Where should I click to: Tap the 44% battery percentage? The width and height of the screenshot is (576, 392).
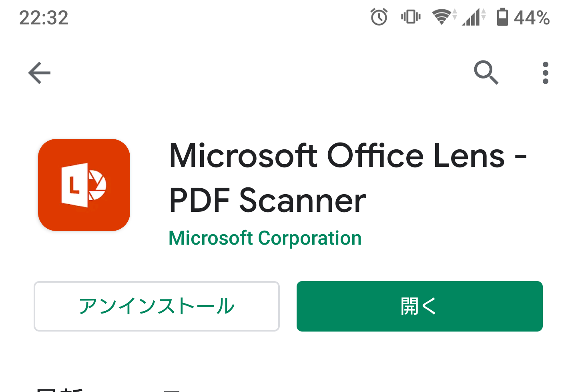(532, 18)
